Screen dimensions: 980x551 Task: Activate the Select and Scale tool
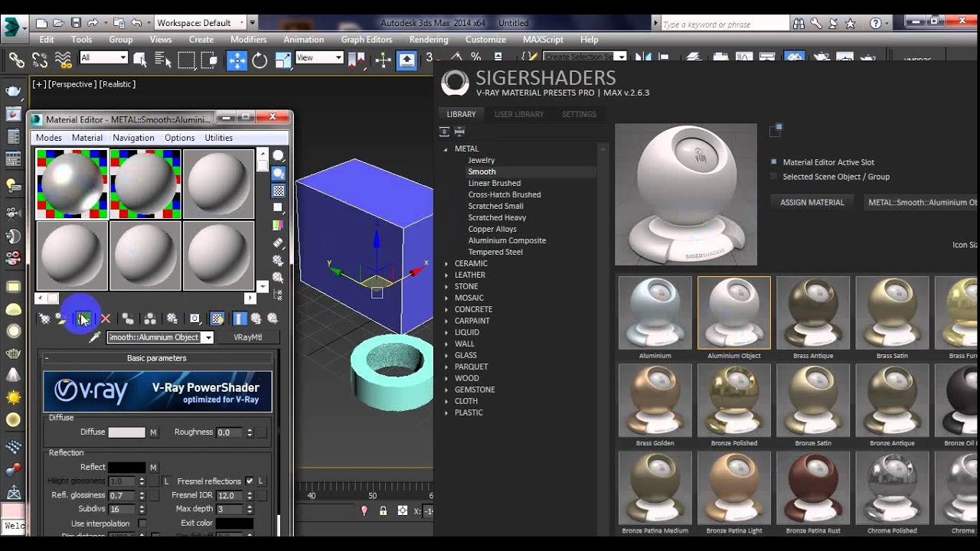pos(283,60)
